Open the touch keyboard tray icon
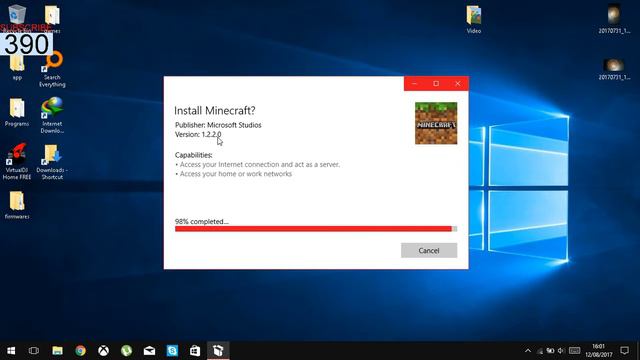The height and width of the screenshot is (360, 640). (x=575, y=351)
